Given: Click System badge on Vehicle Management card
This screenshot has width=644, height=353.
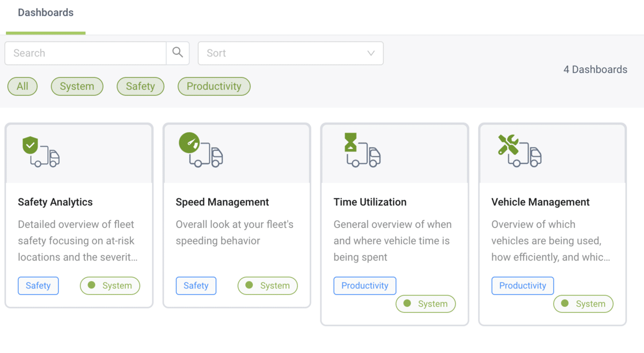Looking at the screenshot, I should (x=583, y=304).
